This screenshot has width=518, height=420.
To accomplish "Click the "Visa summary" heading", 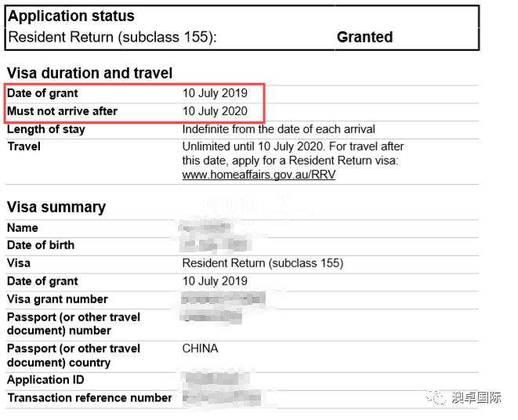I will coord(56,207).
